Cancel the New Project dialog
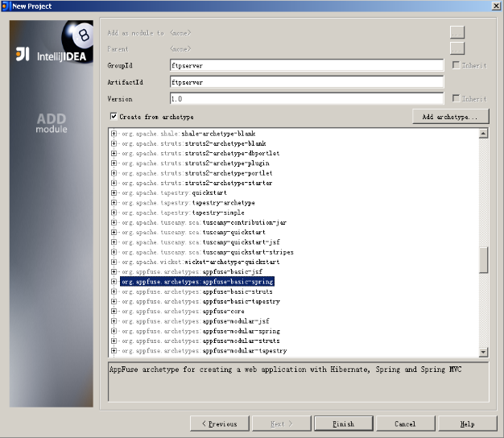Image resolution: width=504 pixels, height=438 pixels. [x=405, y=424]
